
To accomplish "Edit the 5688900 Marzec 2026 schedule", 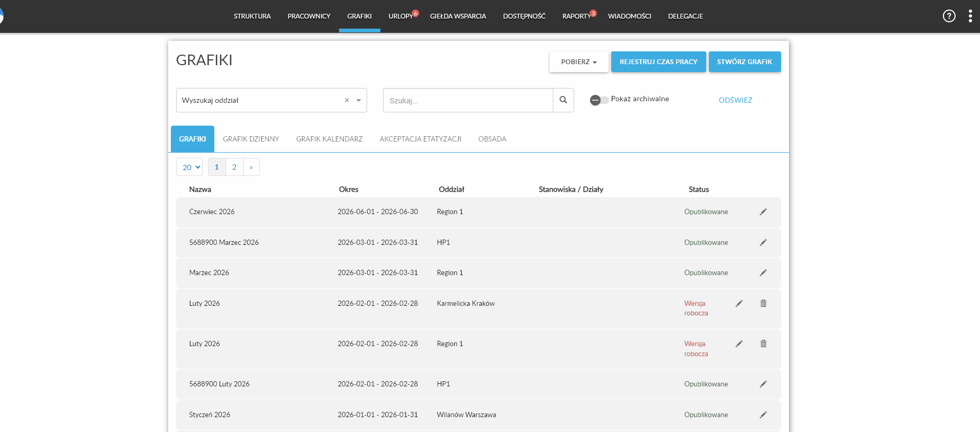I will [763, 243].
